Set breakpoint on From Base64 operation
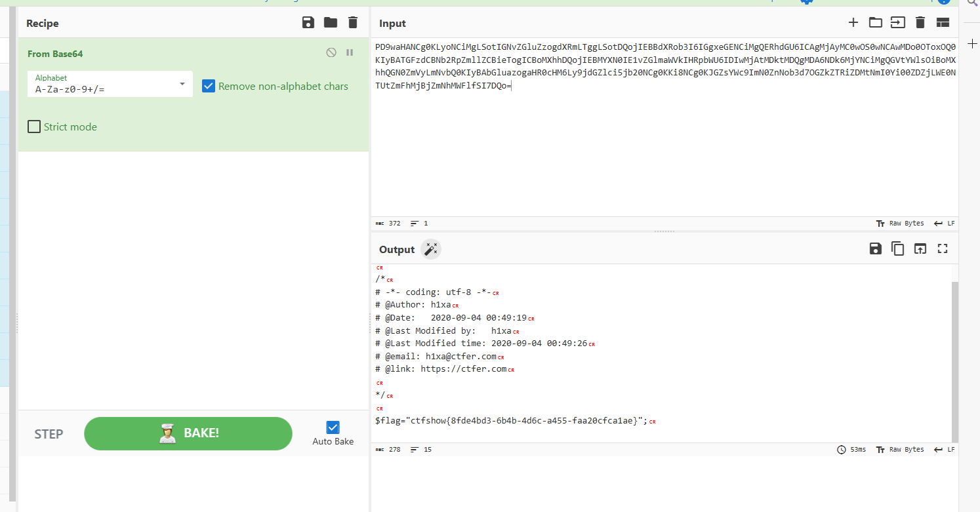Image resolution: width=980 pixels, height=512 pixels. (x=350, y=52)
